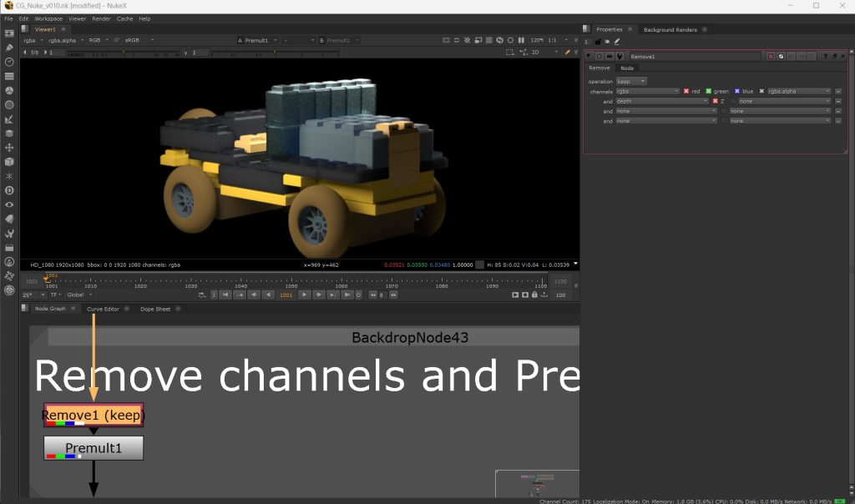Open the Keyer nodes toolbar icon
Image resolution: width=855 pixels, height=504 pixels.
[x=9, y=118]
